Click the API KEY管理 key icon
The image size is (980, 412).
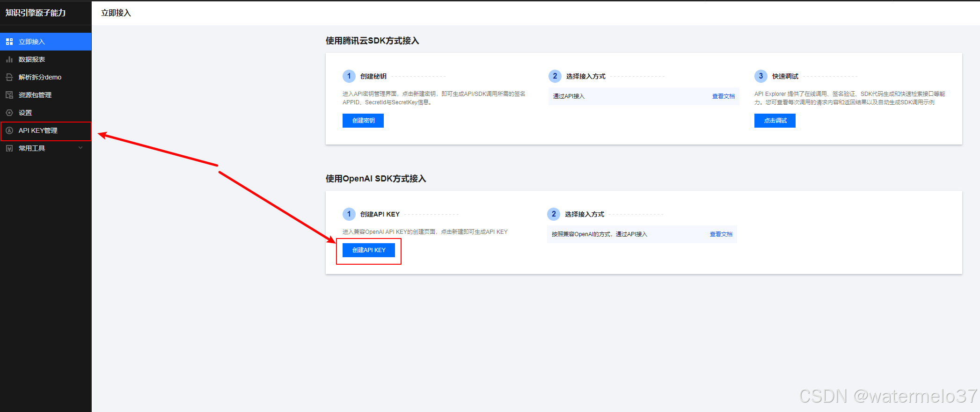pos(9,130)
